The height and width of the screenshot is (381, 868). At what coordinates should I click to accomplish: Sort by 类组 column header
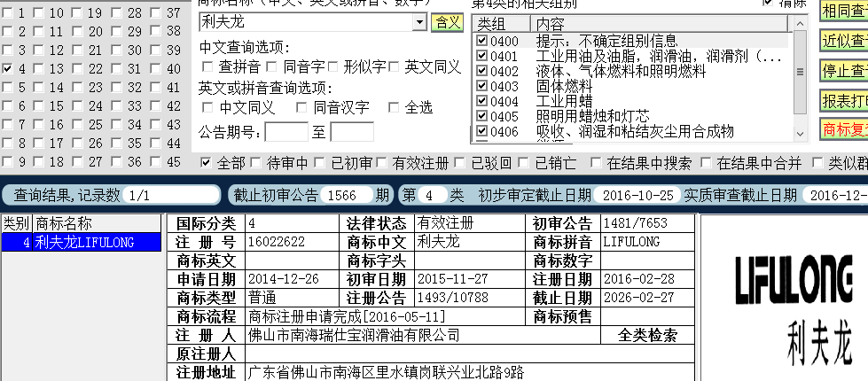coord(501,24)
